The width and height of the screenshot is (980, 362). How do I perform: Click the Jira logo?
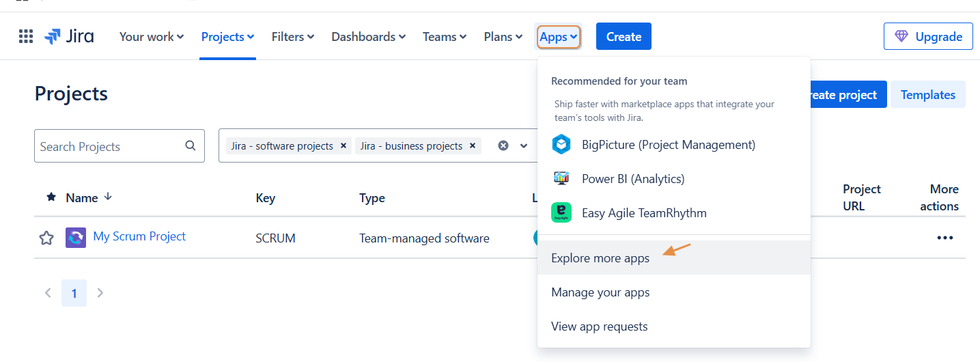(x=70, y=37)
